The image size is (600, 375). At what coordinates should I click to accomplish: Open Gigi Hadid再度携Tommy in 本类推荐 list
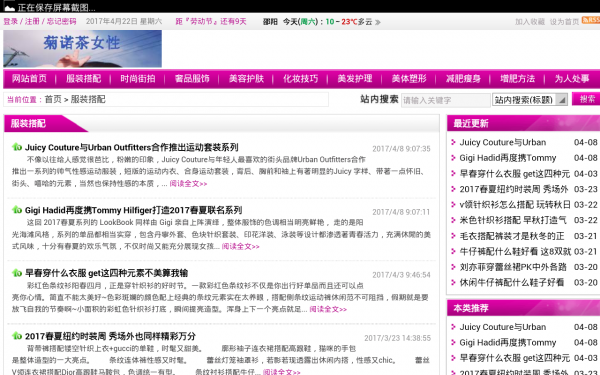tap(508, 342)
